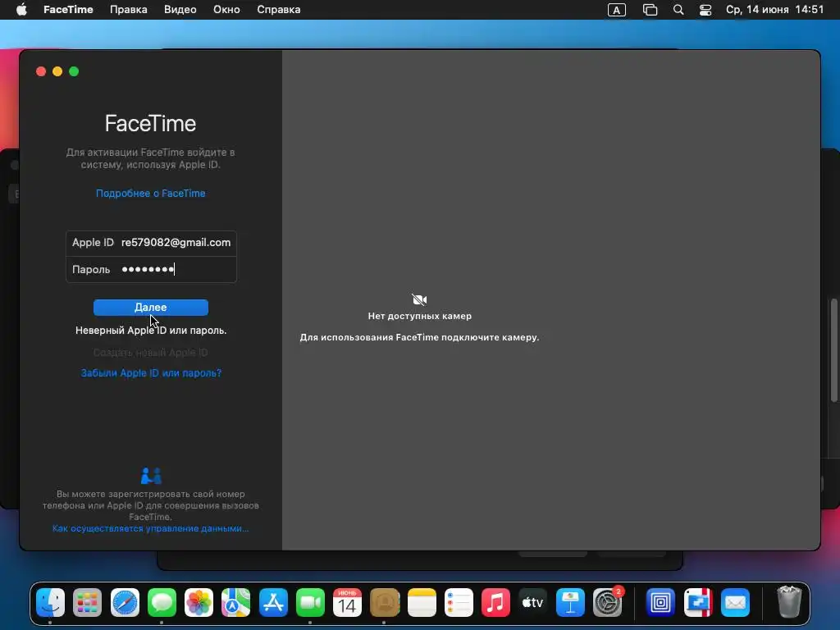
Task: Open the App Store Dock icon
Action: 273,602
